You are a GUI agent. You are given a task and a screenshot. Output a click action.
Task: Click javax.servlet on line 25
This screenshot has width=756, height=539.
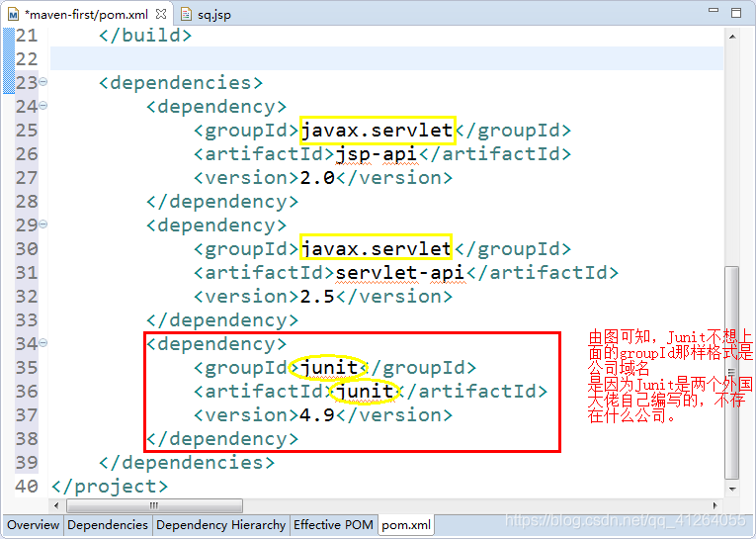coord(377,131)
